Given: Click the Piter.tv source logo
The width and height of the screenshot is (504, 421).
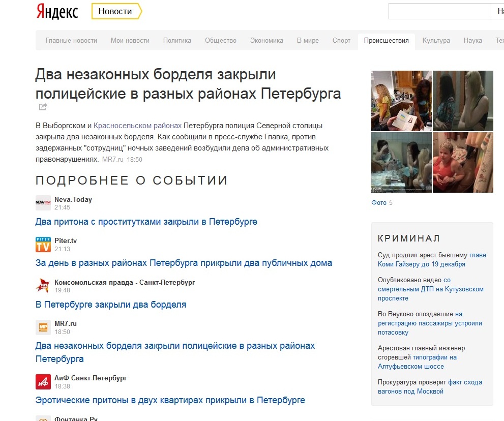Looking at the screenshot, I should click(43, 245).
